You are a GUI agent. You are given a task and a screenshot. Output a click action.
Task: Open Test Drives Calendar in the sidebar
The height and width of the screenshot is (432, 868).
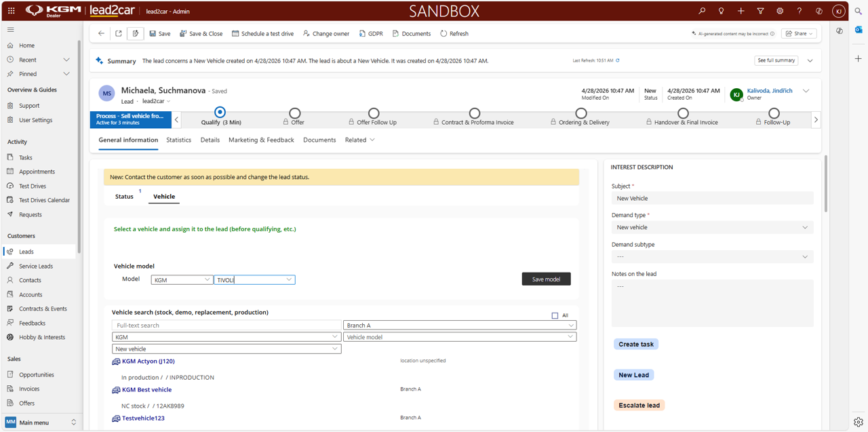coord(44,200)
